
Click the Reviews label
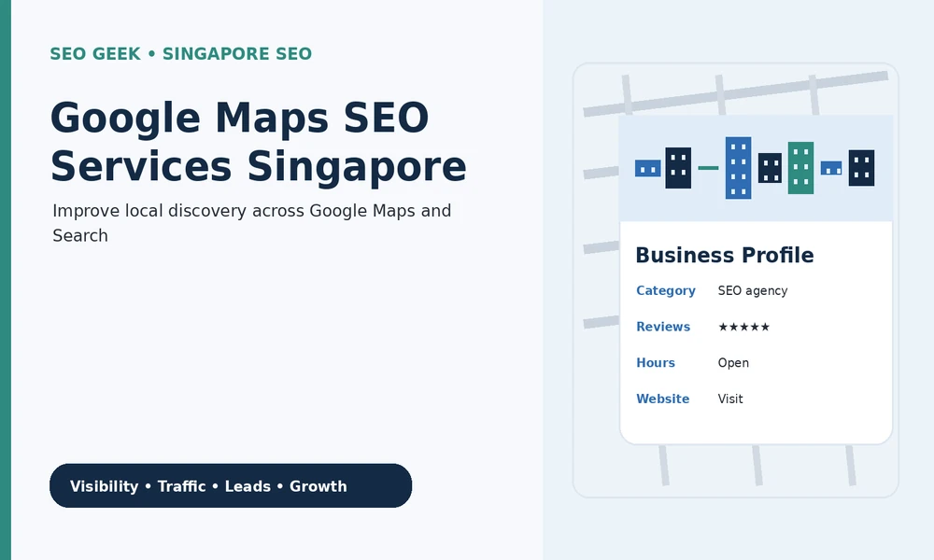tap(663, 327)
